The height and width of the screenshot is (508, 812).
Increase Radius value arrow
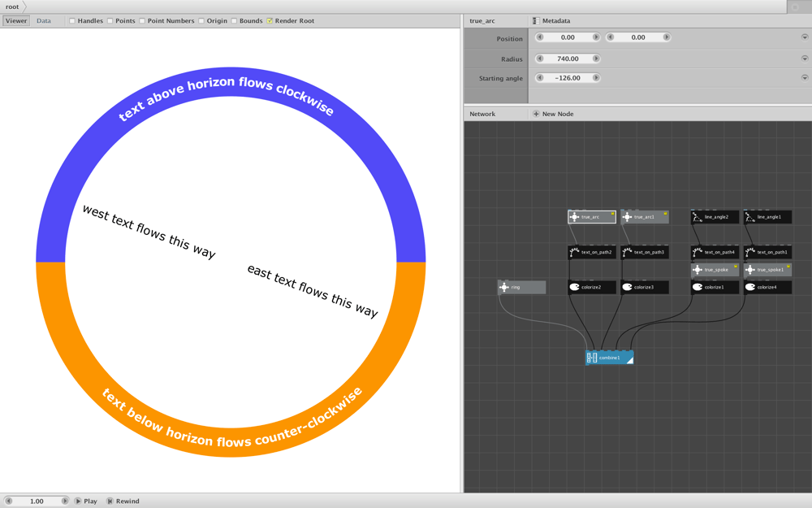[x=596, y=59]
